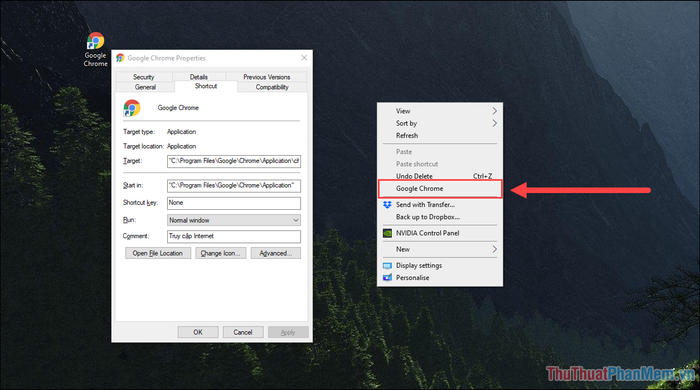
Task: Select Back up to Dropbox entry
Action: tap(440, 217)
